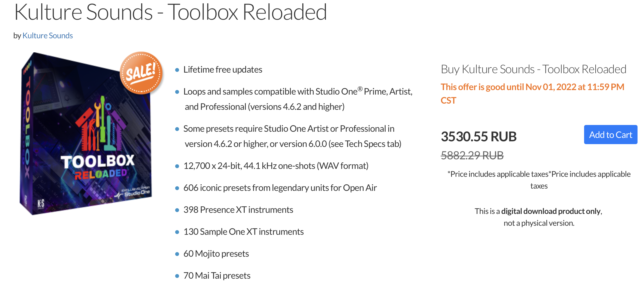Click the strikethrough 5882.29 RUB price
The height and width of the screenshot is (295, 644).
472,155
